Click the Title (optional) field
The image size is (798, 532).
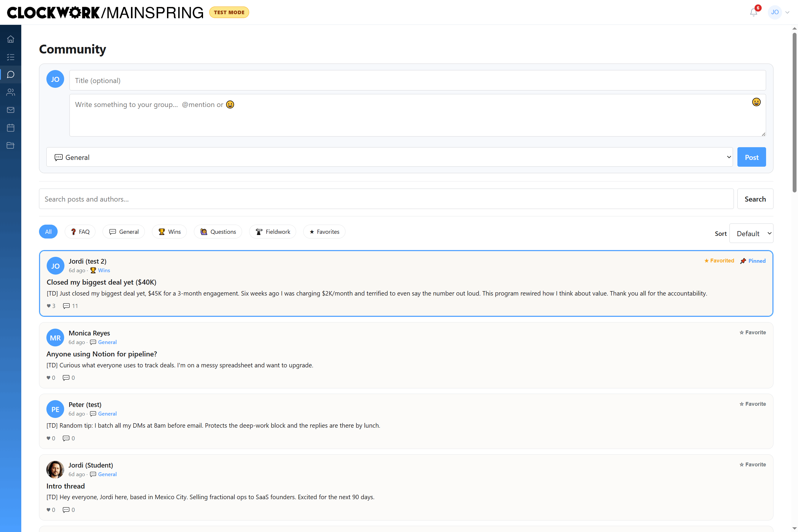coord(418,80)
